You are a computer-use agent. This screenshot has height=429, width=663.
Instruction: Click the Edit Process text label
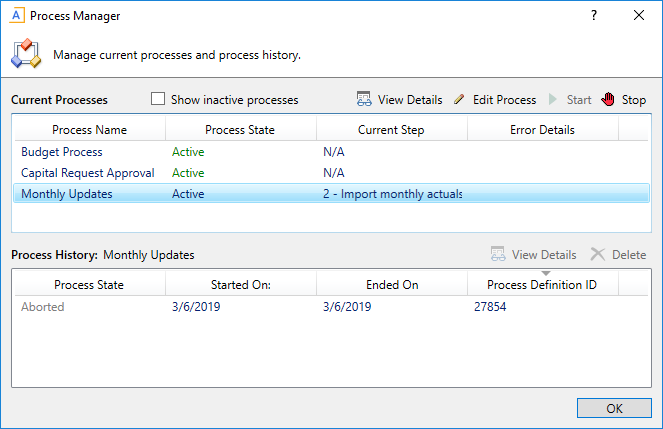point(504,100)
